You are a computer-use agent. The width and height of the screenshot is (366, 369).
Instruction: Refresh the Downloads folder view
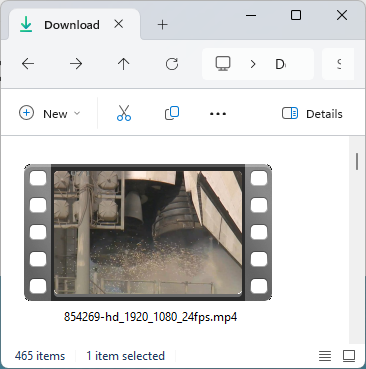[x=172, y=64]
